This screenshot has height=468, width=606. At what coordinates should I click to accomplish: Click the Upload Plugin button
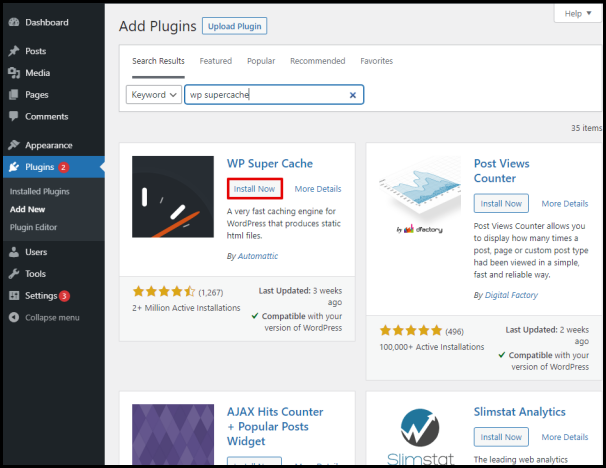click(235, 26)
